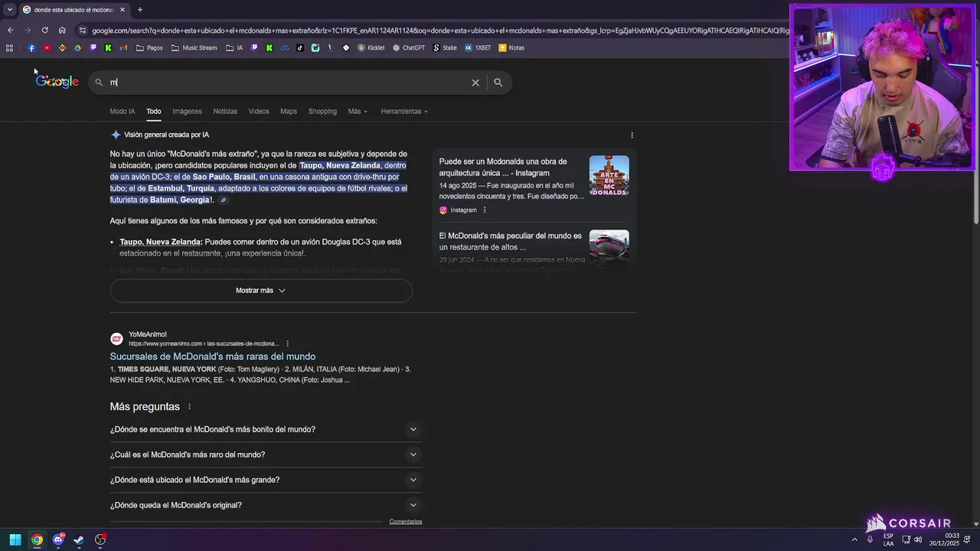This screenshot has width=980, height=551.
Task: Go to the browser home page
Action: 62,30
